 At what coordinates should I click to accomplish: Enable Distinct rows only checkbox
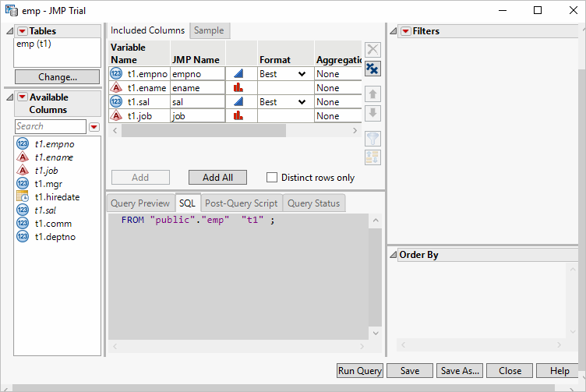pyautogui.click(x=272, y=178)
